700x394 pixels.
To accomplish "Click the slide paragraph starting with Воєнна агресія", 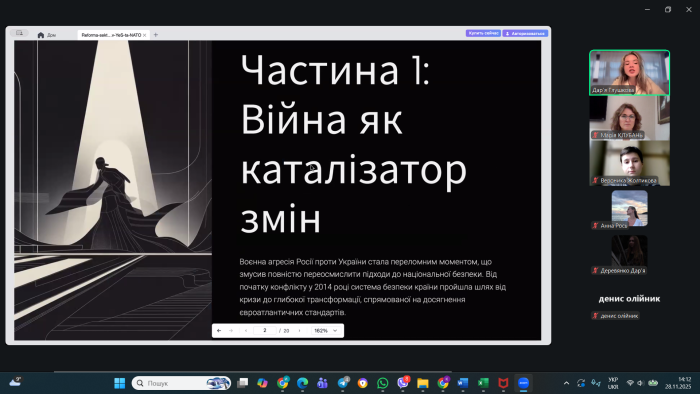I will (372, 287).
